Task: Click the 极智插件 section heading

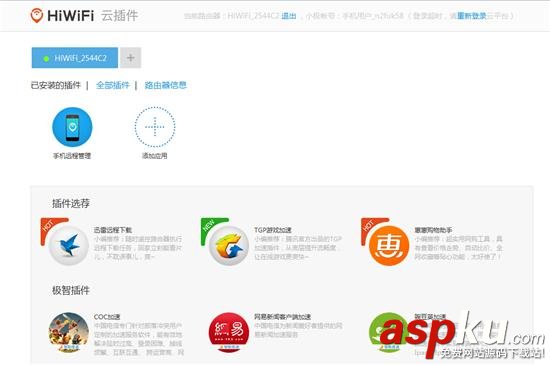Action: (71, 290)
